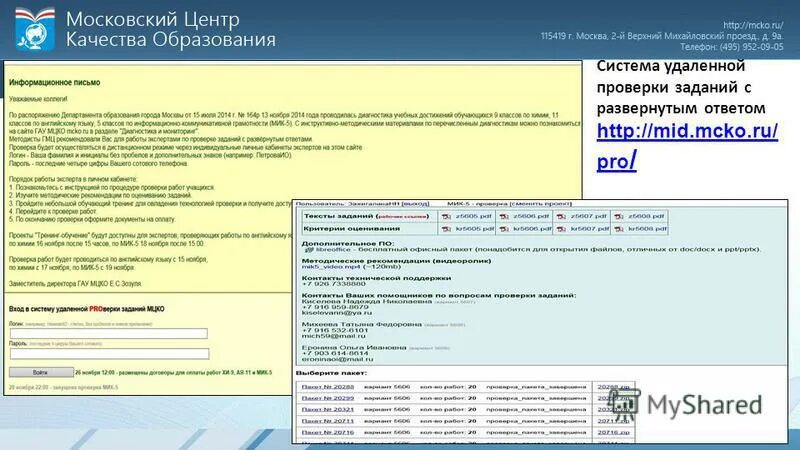Viewport: 800px width, 450px height.
Task: Click the red 'рабочие ссылки' link
Action: [402, 217]
